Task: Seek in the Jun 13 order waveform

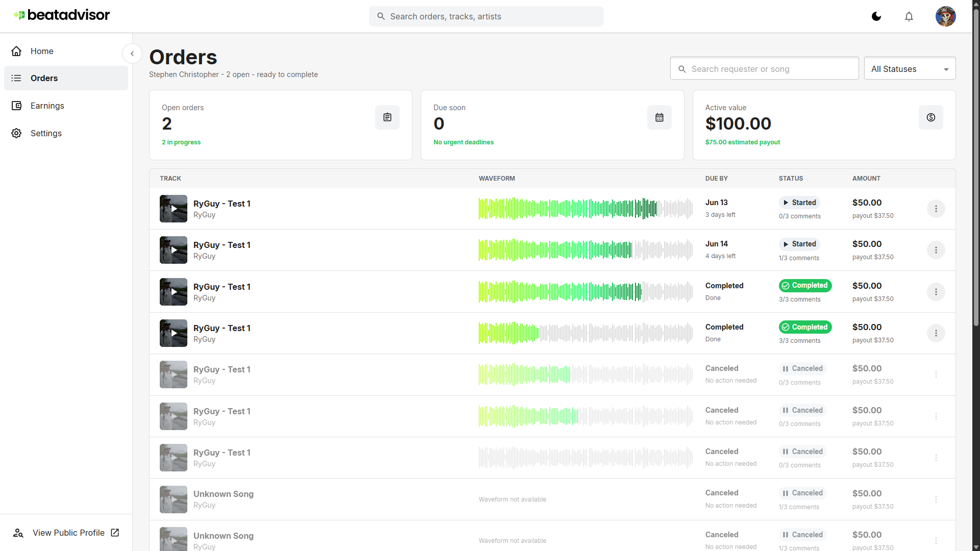Action: click(585, 209)
